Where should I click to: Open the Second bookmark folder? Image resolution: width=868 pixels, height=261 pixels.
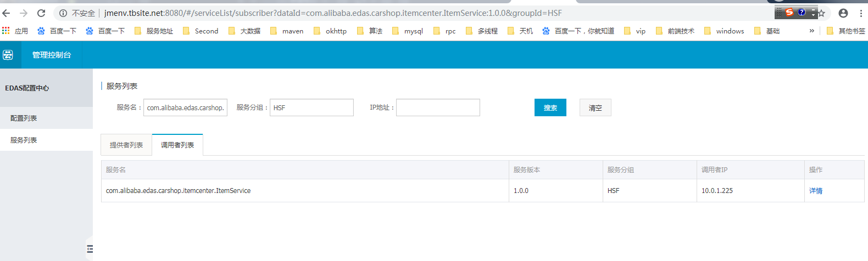pyautogui.click(x=201, y=31)
